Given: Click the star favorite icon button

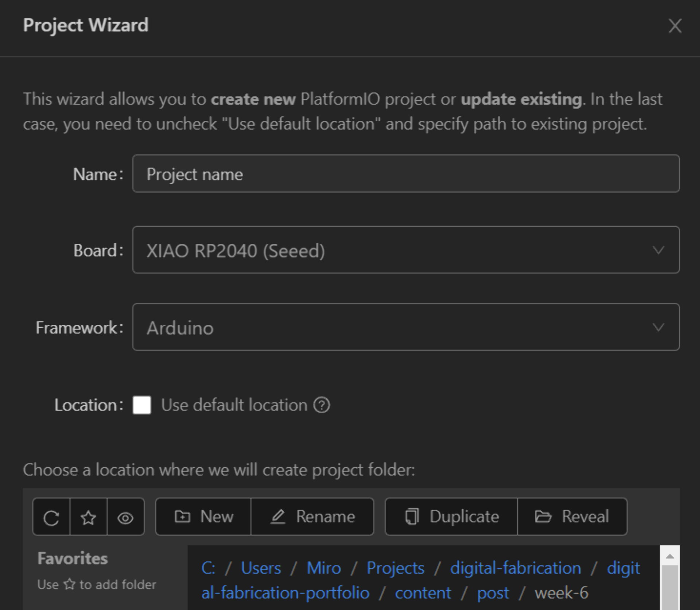Looking at the screenshot, I should click(88, 517).
